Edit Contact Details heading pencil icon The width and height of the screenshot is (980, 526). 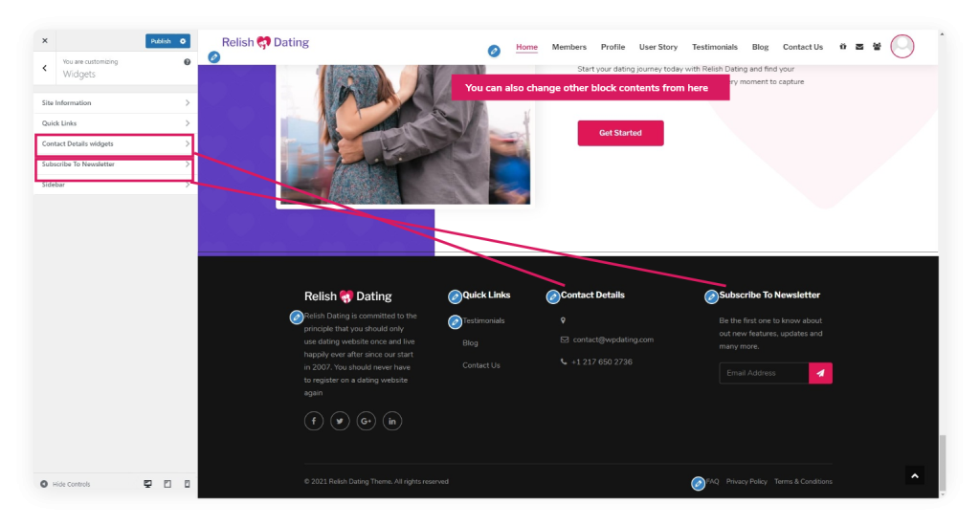click(x=552, y=296)
